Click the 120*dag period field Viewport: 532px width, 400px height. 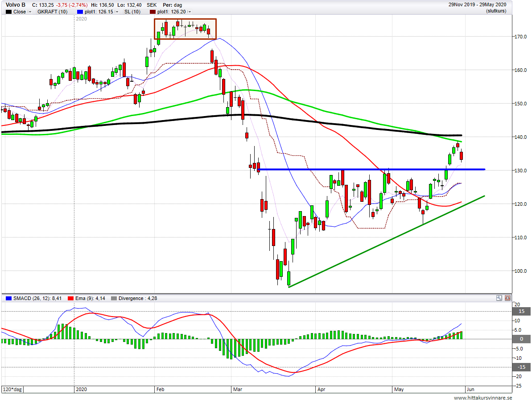13,389
